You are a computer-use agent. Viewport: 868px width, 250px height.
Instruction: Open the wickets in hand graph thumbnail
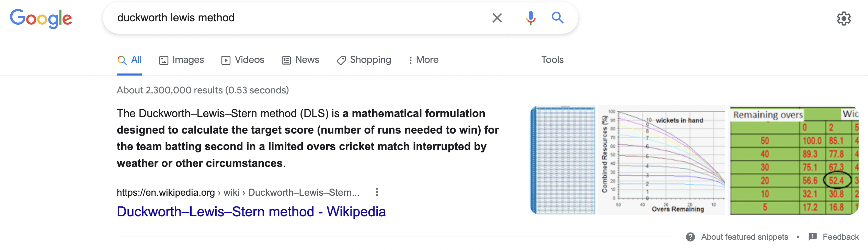[662, 160]
